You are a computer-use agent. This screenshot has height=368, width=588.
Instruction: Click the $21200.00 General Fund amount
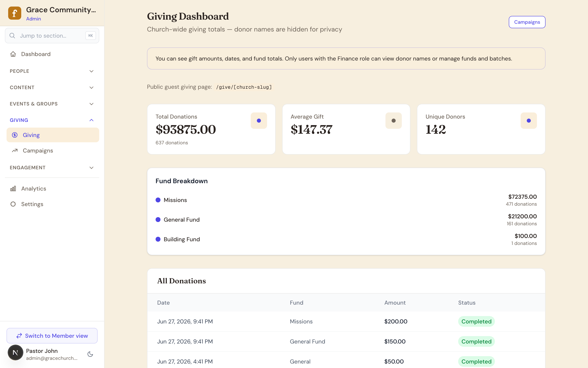(522, 216)
